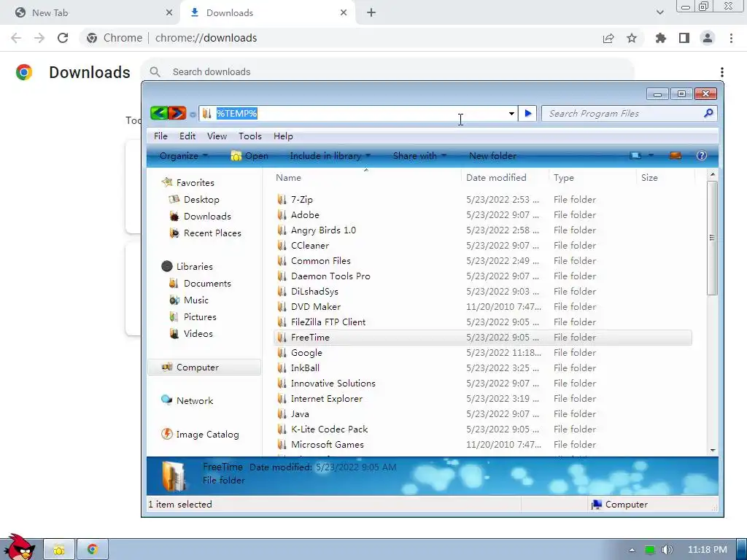Click the Angry Birds Start button

pos(19,547)
